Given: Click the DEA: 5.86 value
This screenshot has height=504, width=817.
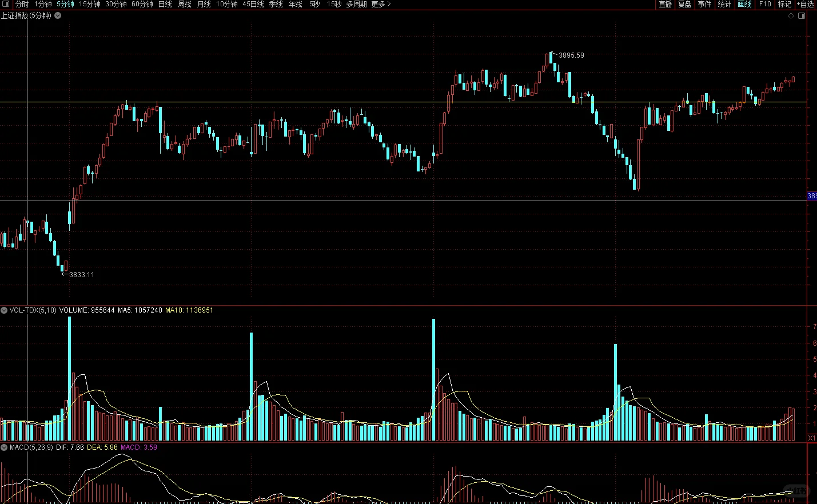Looking at the screenshot, I should (102, 447).
